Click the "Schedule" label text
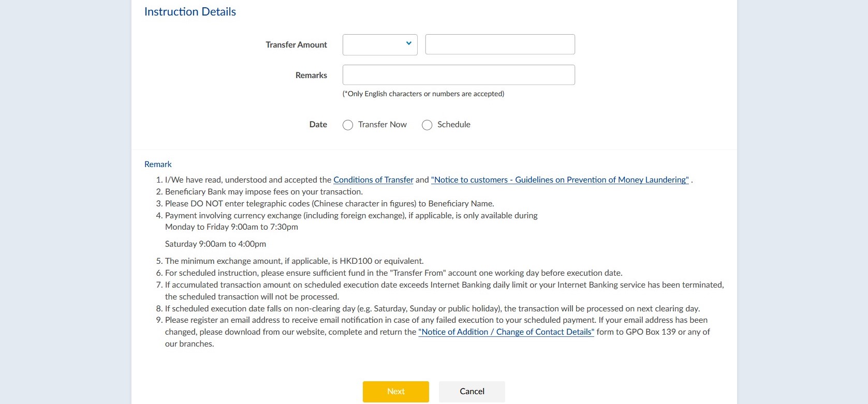This screenshot has height=404, width=868. (x=453, y=125)
